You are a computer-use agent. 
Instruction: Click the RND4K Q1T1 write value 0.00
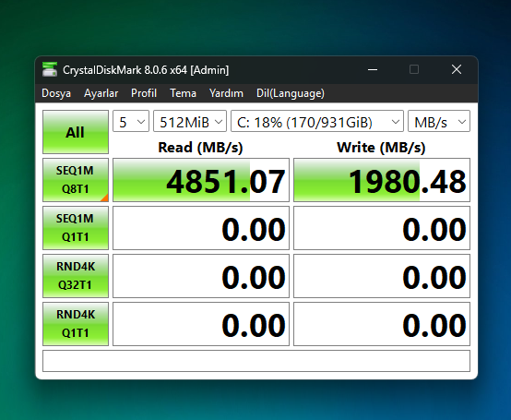(x=382, y=324)
